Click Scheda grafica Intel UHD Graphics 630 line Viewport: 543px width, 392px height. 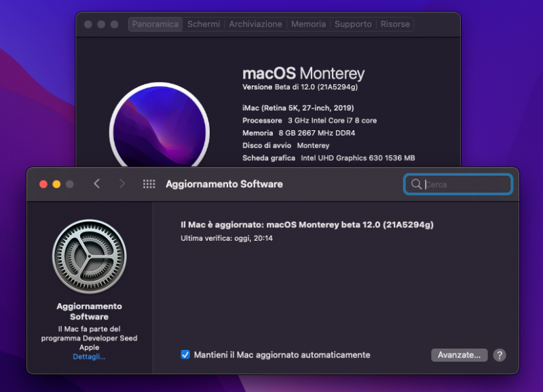click(x=329, y=158)
